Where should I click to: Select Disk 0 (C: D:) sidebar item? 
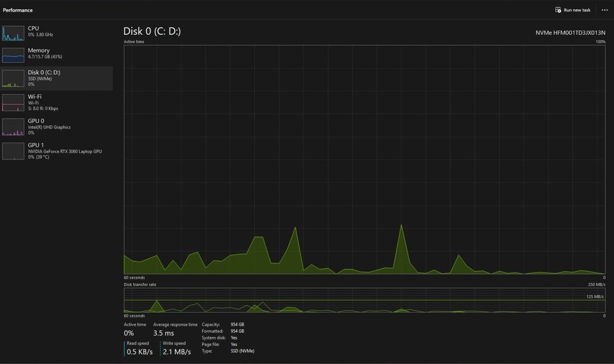(56, 79)
